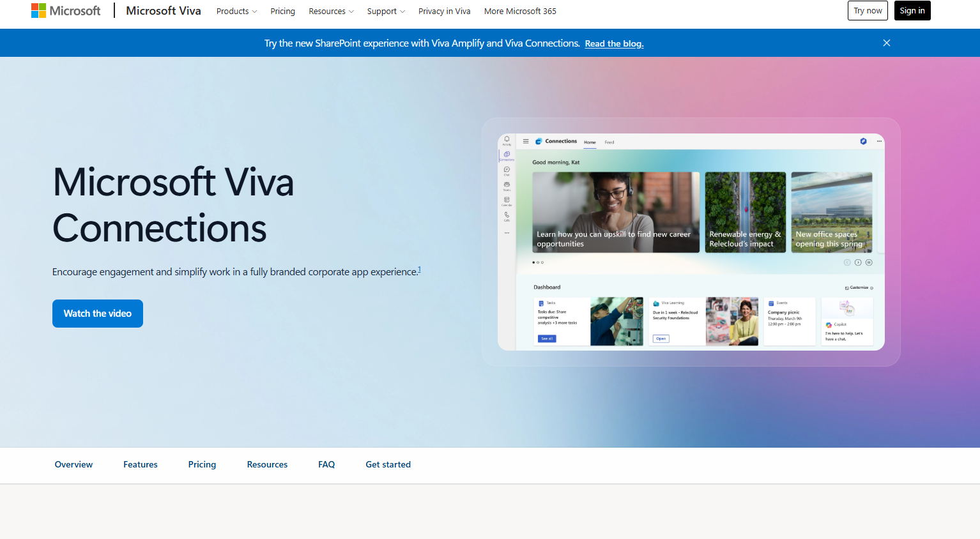Click the "Good morning, Kat" greeting
980x539 pixels.
[556, 162]
